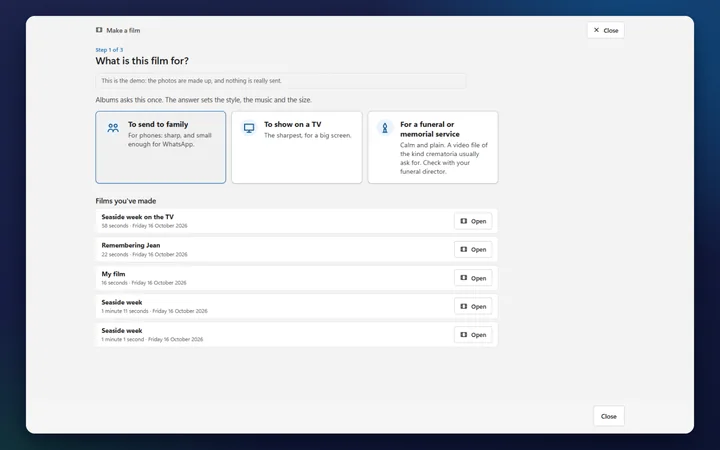
Task: Open the Seaside week on the TV film
Action: tap(473, 221)
